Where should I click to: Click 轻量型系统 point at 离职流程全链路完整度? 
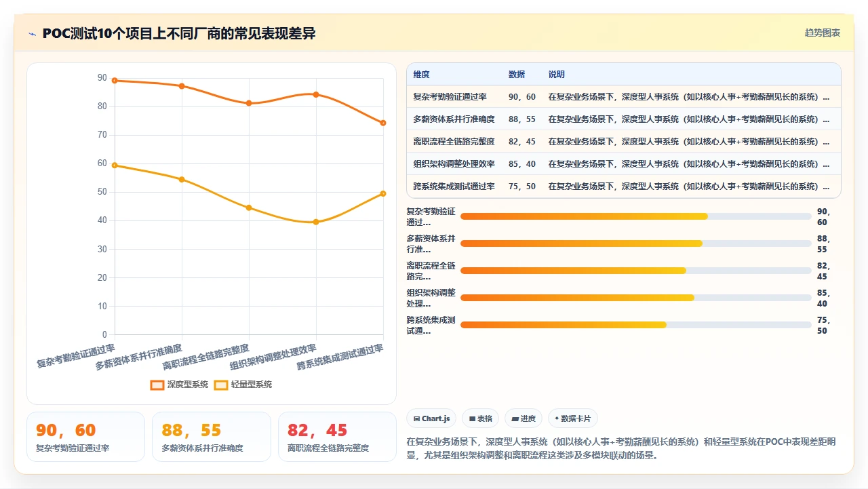249,208
